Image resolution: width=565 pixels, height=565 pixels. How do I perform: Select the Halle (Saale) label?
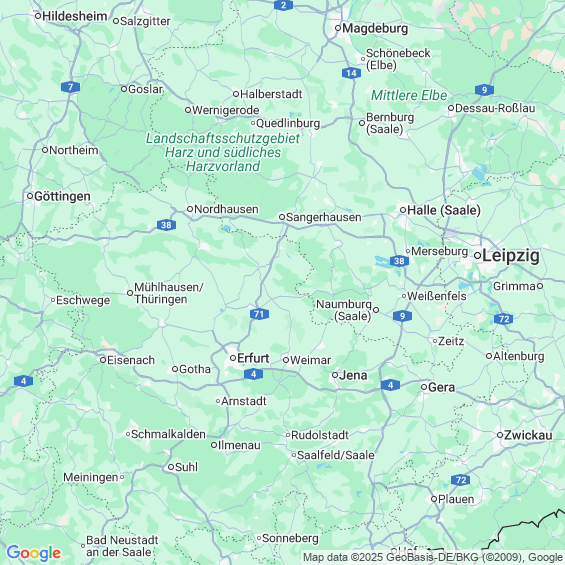(x=444, y=210)
